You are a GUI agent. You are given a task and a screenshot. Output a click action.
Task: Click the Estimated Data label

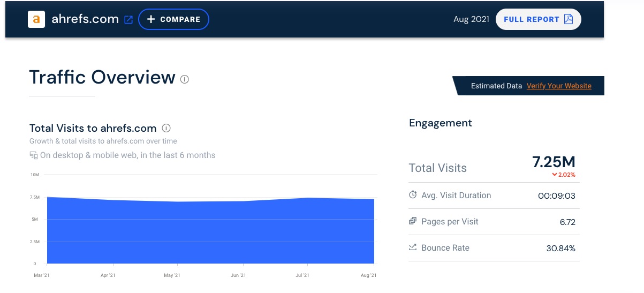496,86
